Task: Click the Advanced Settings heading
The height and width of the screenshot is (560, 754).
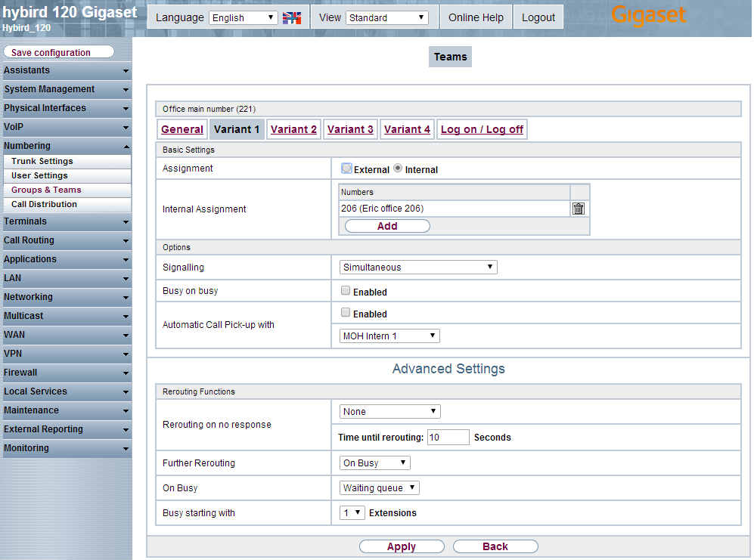Action: 448,369
